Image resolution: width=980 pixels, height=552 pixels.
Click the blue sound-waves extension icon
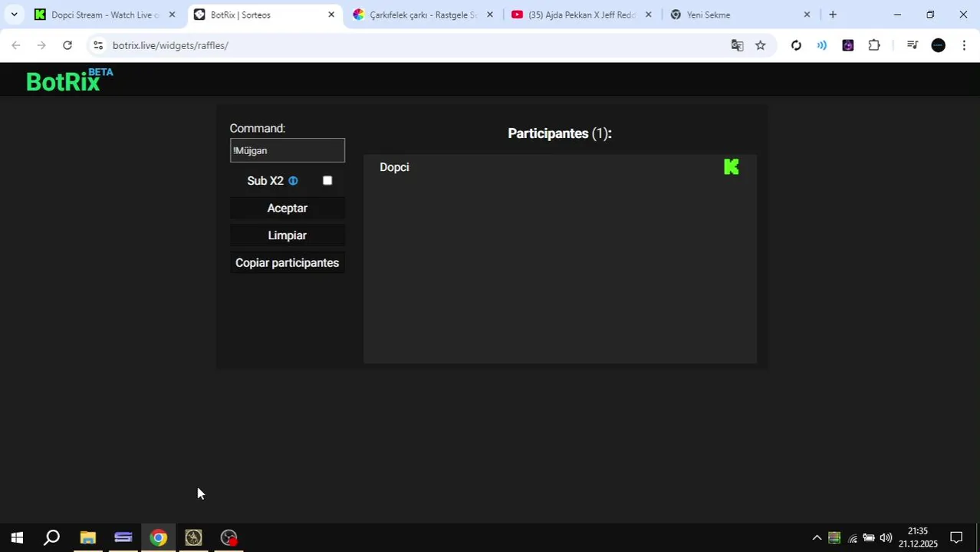tap(822, 45)
